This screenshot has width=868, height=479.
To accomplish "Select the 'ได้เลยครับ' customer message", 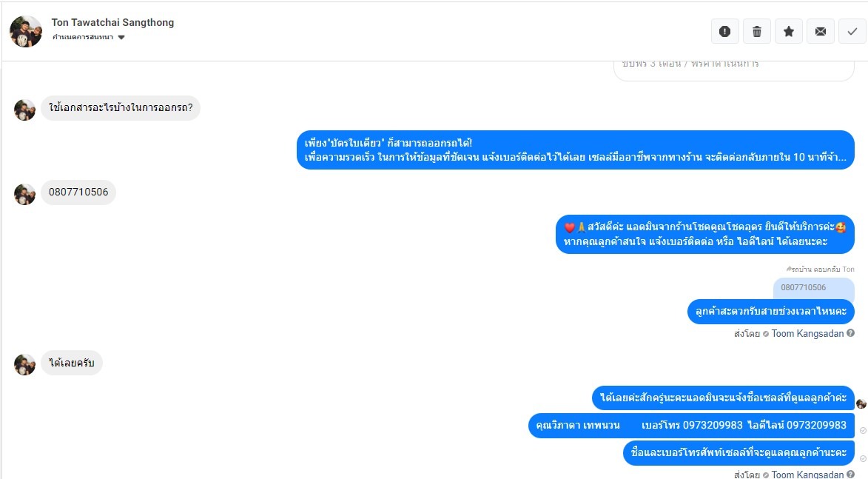I will [x=72, y=364].
